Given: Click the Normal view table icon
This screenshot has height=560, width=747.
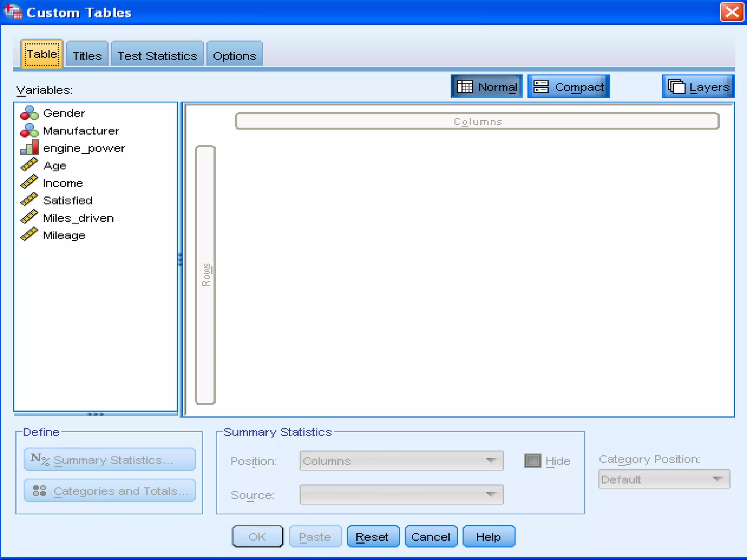Looking at the screenshot, I should pos(465,87).
